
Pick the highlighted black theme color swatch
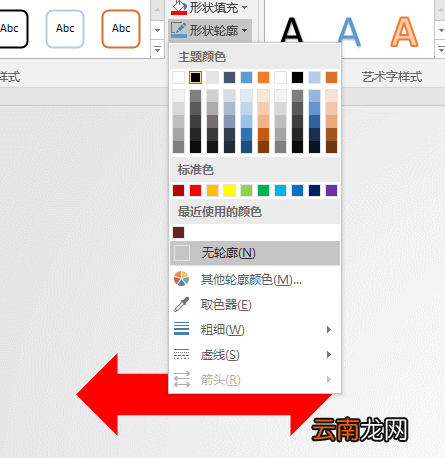(195, 78)
